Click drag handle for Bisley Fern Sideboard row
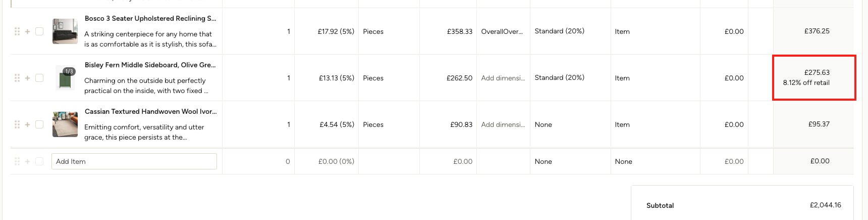Viewport: 868px width, 220px height. pos(17,78)
